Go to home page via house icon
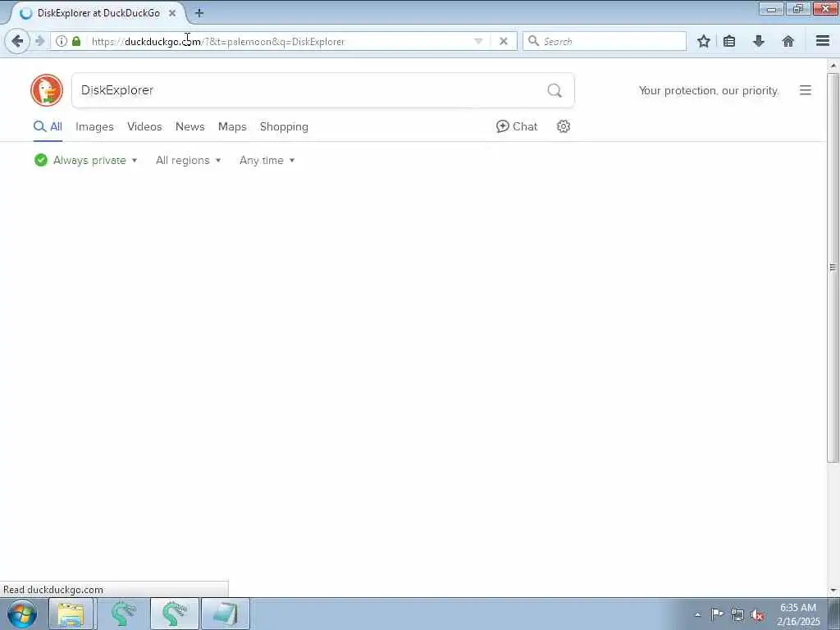 (788, 41)
